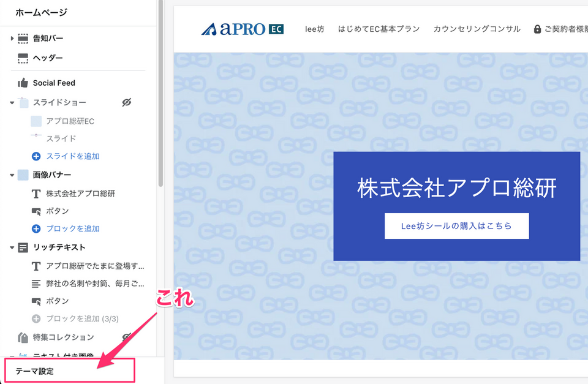Select アプロ総研EC slide block
This screenshot has height=384, width=588.
click(x=70, y=121)
